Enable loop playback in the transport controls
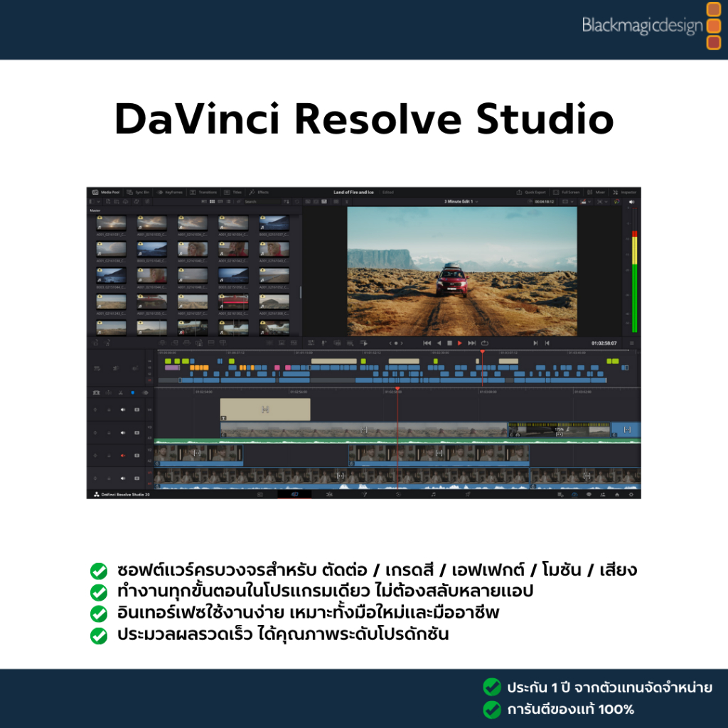The image size is (728, 728). coord(485,342)
